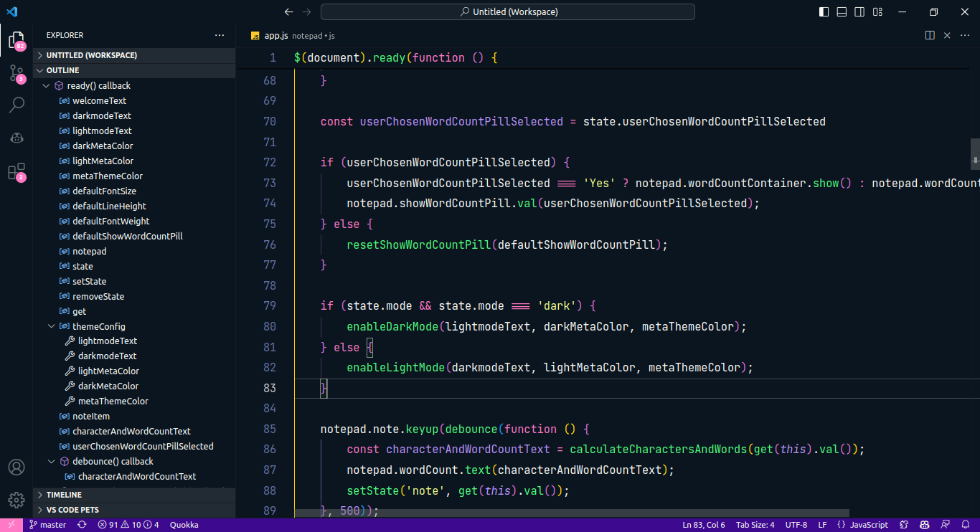Click enableDarkMode call on line 80
The height and width of the screenshot is (532, 980).
[392, 326]
